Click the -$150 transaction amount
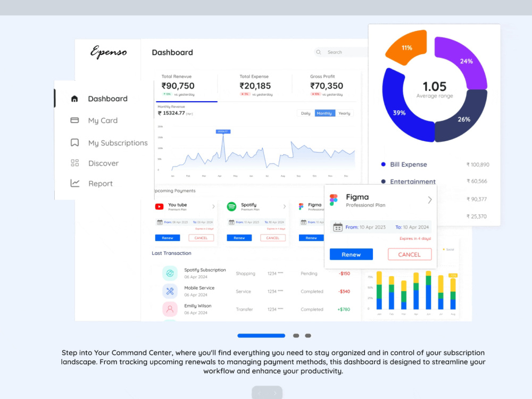The image size is (532, 399). coord(344,273)
